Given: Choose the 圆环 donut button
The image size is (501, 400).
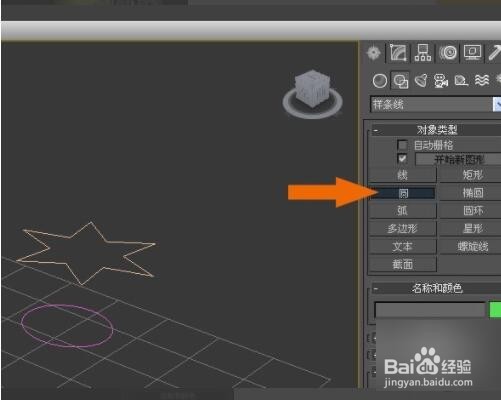Looking at the screenshot, I should pyautogui.click(x=472, y=210).
